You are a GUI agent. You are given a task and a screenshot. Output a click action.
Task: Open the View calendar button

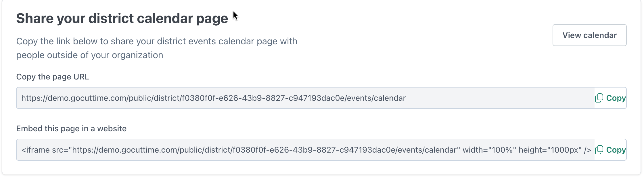click(x=589, y=35)
